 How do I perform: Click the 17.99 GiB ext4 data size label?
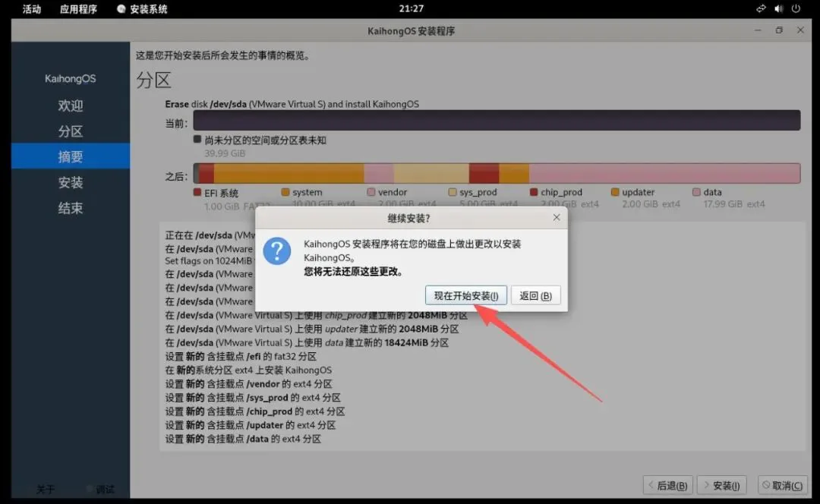coord(733,204)
